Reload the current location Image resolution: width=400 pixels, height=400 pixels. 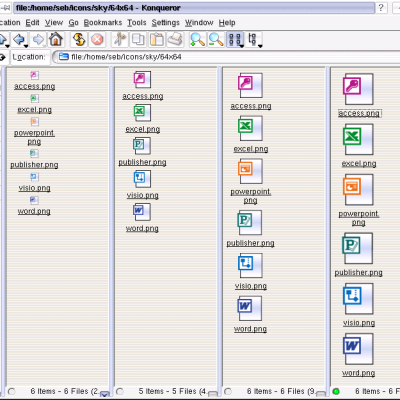point(79,39)
